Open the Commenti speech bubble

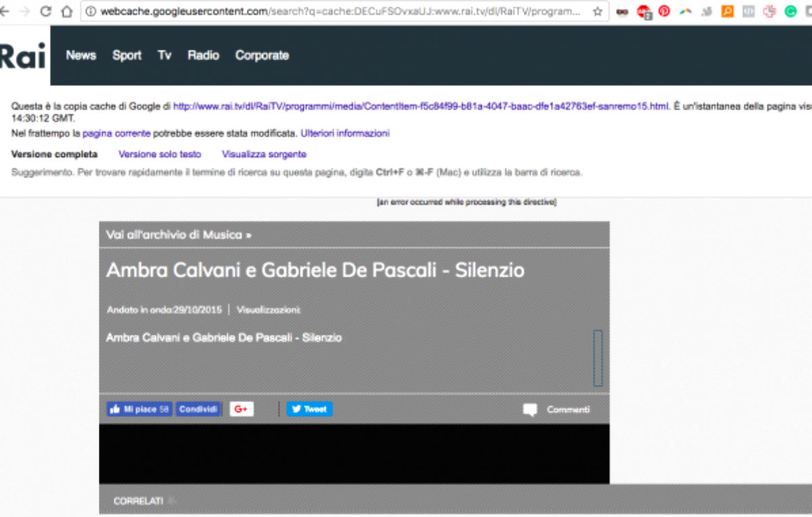click(x=530, y=409)
